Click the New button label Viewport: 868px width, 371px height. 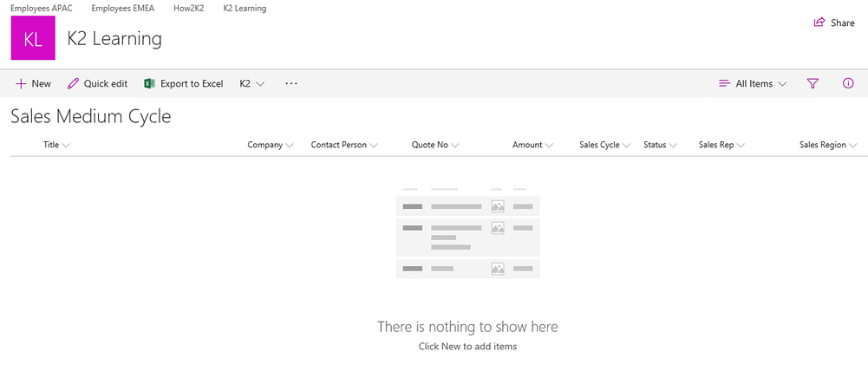pos(42,83)
